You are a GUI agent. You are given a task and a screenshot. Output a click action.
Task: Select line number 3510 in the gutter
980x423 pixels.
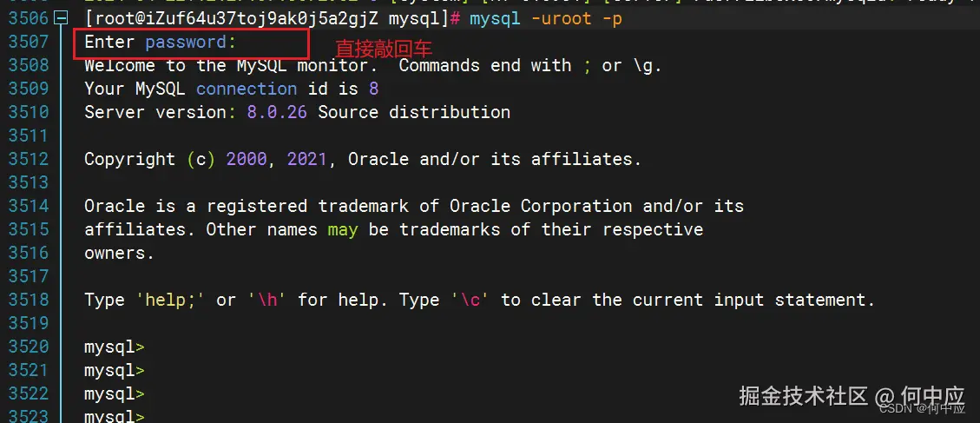tap(28, 112)
